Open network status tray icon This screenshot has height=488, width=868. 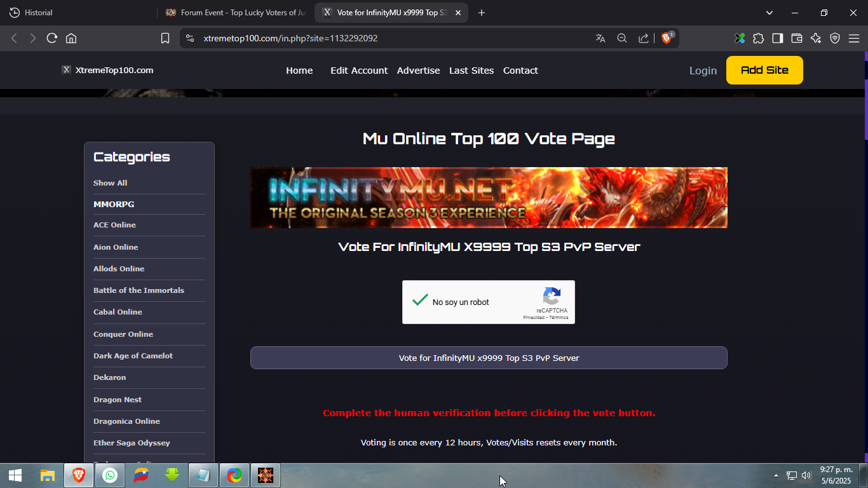pos(792,475)
